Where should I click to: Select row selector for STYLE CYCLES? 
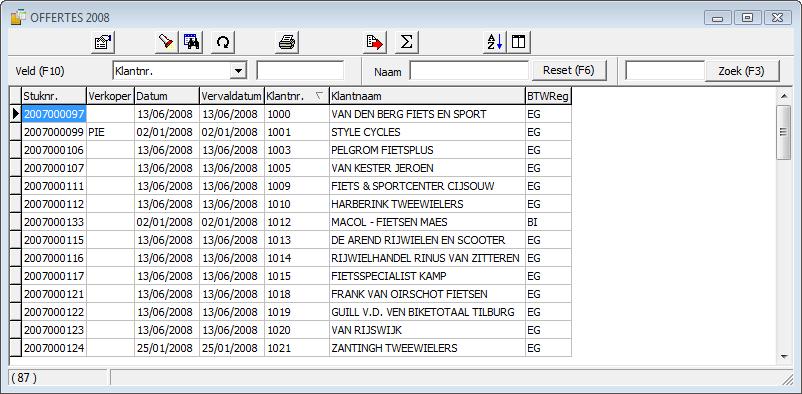click(x=15, y=133)
